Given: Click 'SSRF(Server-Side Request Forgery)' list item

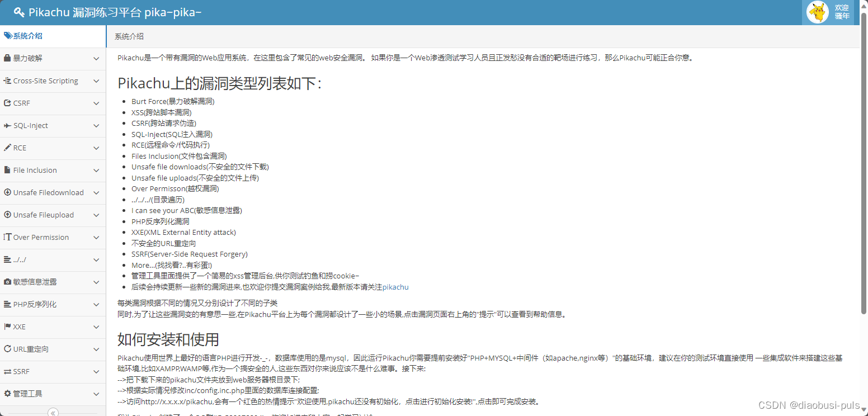Looking at the screenshot, I should (190, 254).
